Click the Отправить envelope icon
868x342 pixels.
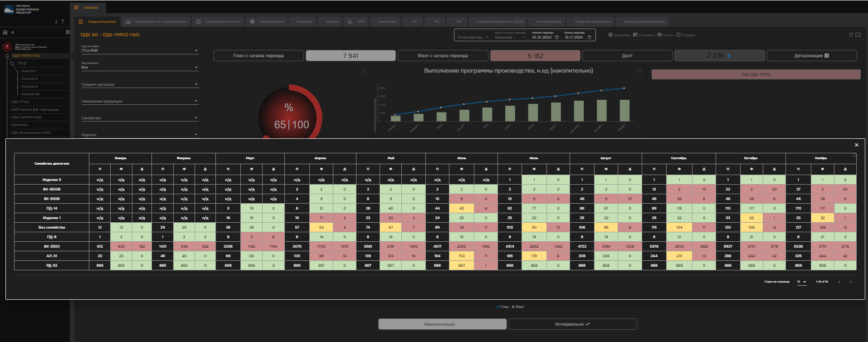pos(635,35)
